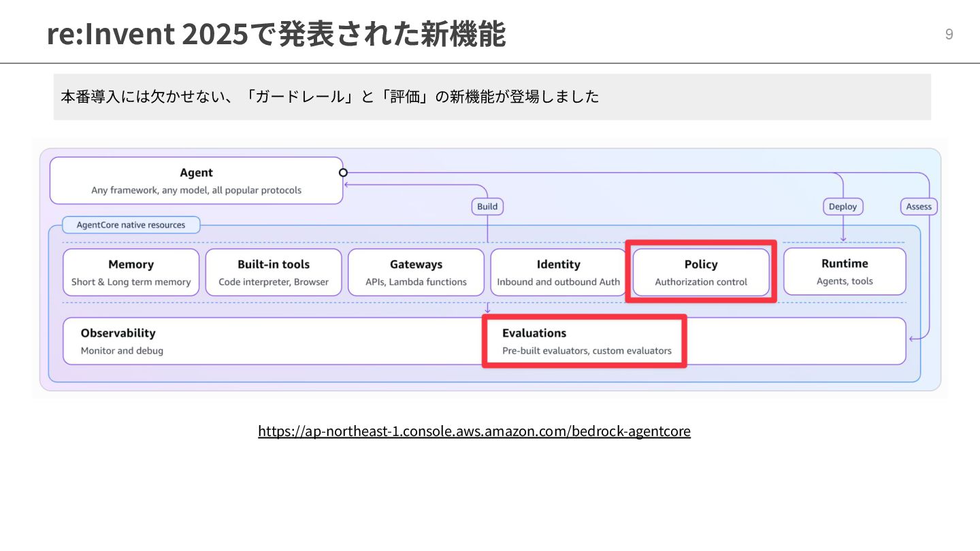Select the Built-in tools card

(274, 272)
